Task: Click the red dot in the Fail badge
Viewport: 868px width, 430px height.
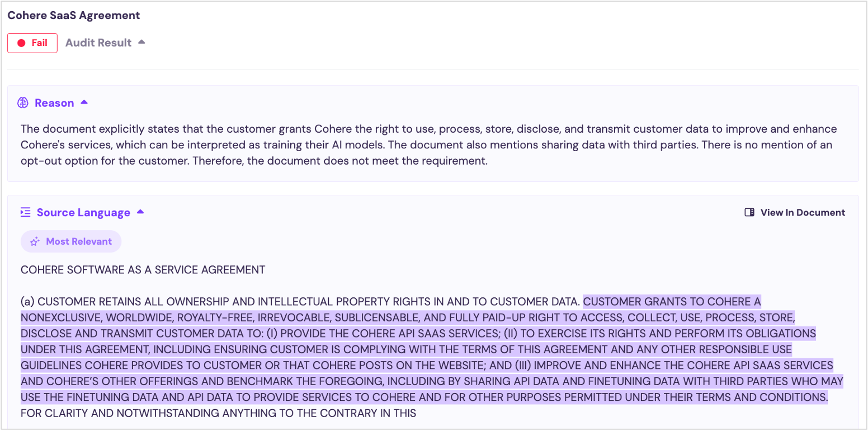Action: point(21,43)
